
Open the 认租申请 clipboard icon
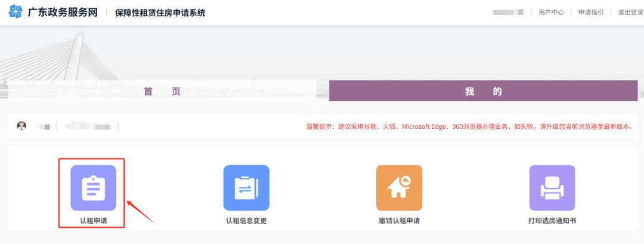pyautogui.click(x=94, y=188)
